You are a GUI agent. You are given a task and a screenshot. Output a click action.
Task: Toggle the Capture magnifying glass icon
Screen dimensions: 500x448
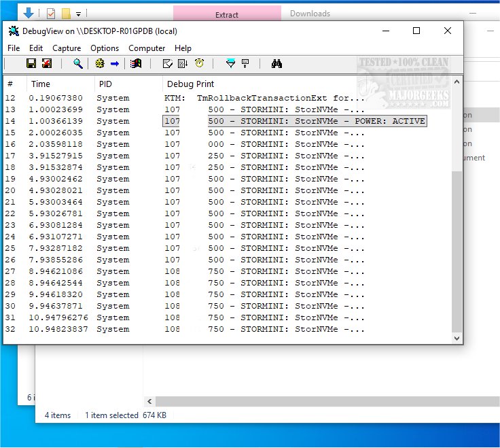point(78,63)
